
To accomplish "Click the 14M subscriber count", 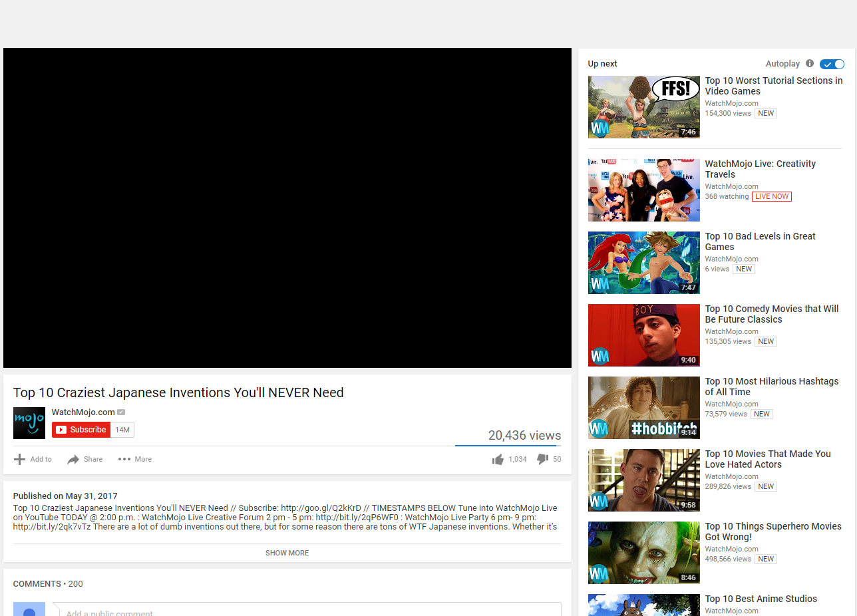I will tap(122, 430).
